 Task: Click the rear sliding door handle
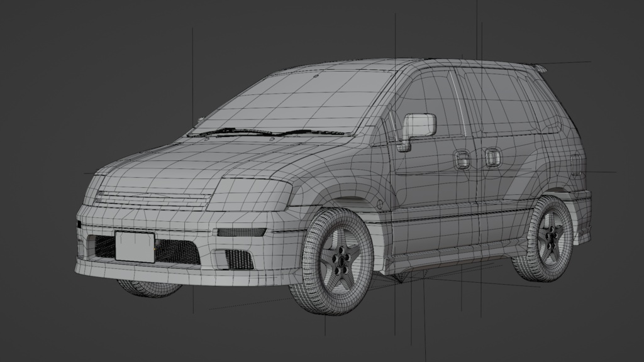coord(493,158)
